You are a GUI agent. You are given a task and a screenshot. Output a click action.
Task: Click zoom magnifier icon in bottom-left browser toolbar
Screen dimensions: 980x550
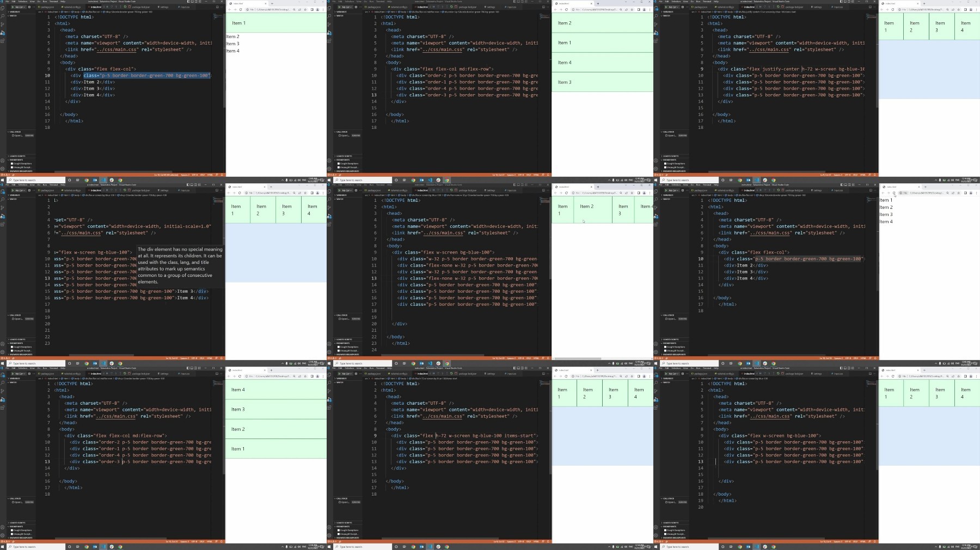point(294,376)
